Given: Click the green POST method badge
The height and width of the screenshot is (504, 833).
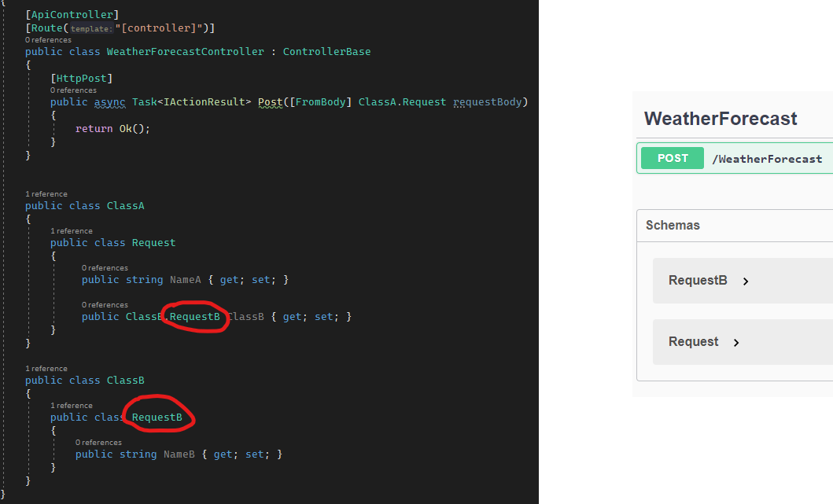Looking at the screenshot, I should pos(673,158).
